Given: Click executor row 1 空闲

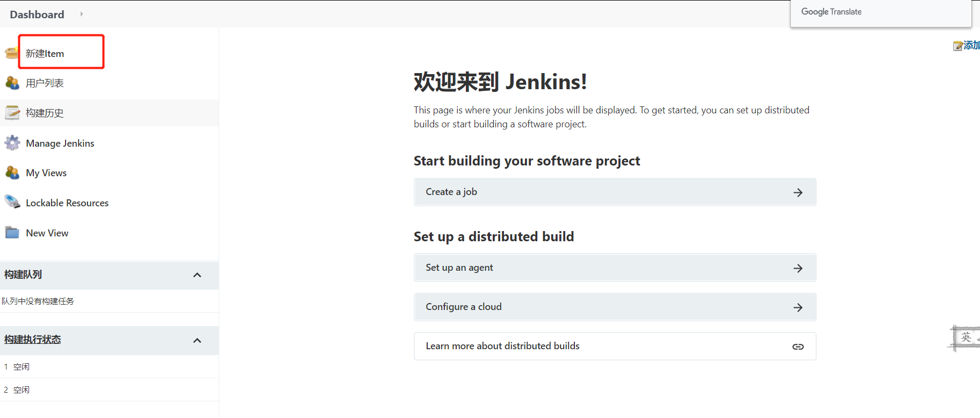Looking at the screenshot, I should tap(109, 367).
